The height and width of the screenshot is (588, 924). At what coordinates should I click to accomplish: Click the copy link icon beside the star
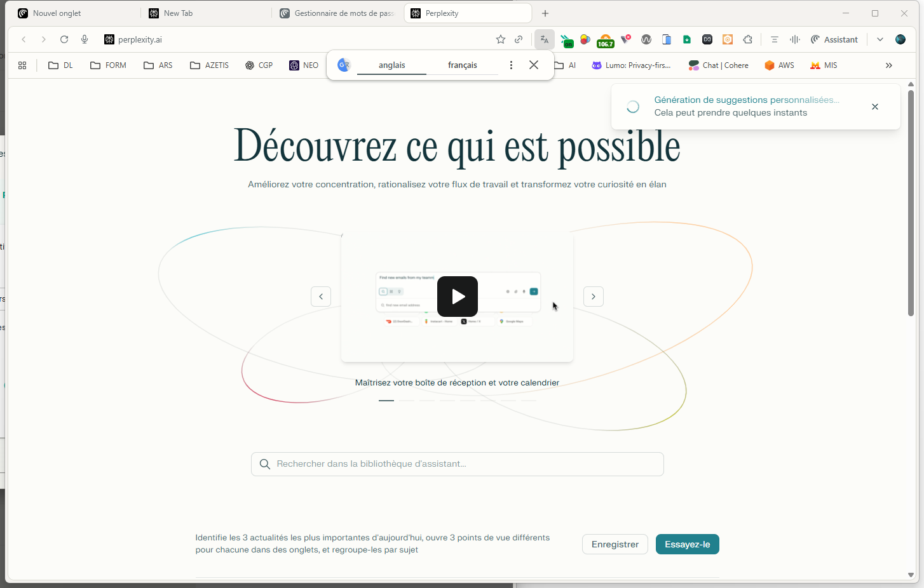[519, 39]
